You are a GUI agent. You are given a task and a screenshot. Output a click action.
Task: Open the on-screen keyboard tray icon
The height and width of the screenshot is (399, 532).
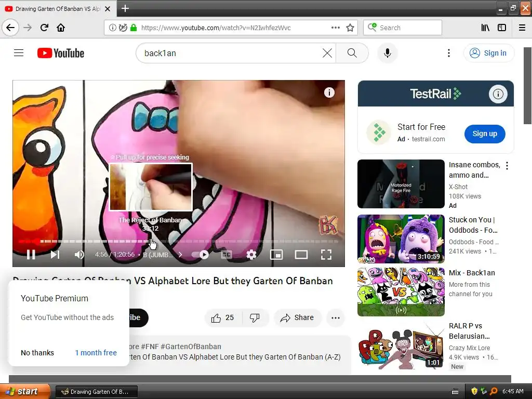(x=455, y=392)
